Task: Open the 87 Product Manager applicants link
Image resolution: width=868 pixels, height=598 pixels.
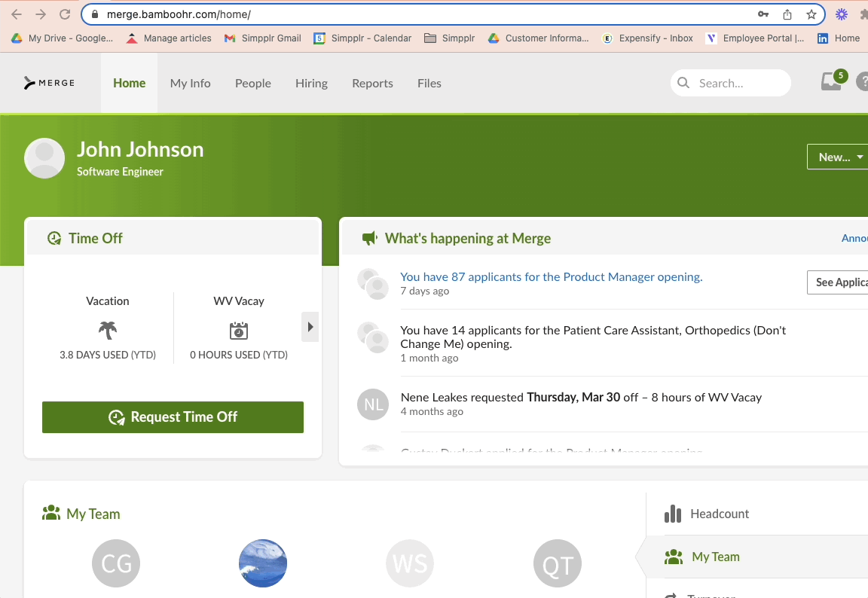Action: pyautogui.click(x=551, y=276)
